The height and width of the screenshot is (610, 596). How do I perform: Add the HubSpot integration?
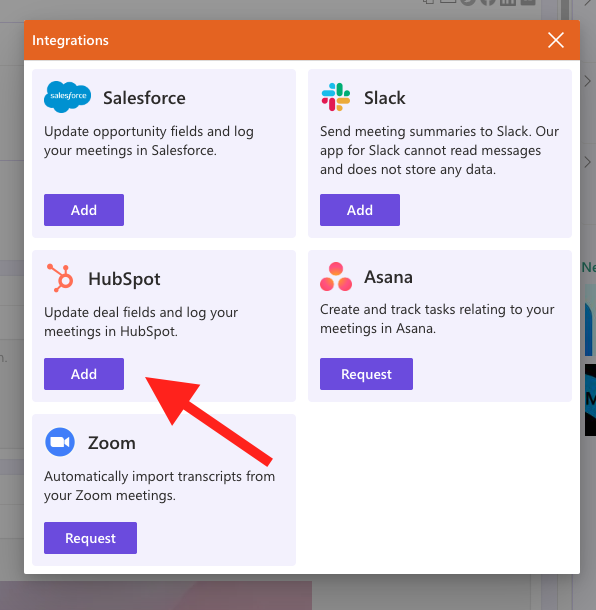coord(84,374)
